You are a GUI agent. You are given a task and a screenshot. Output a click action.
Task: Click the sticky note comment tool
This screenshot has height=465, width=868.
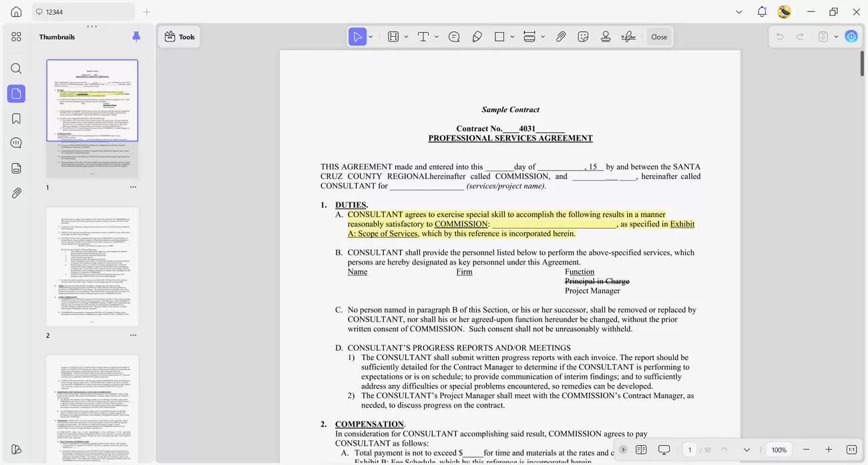(x=454, y=36)
